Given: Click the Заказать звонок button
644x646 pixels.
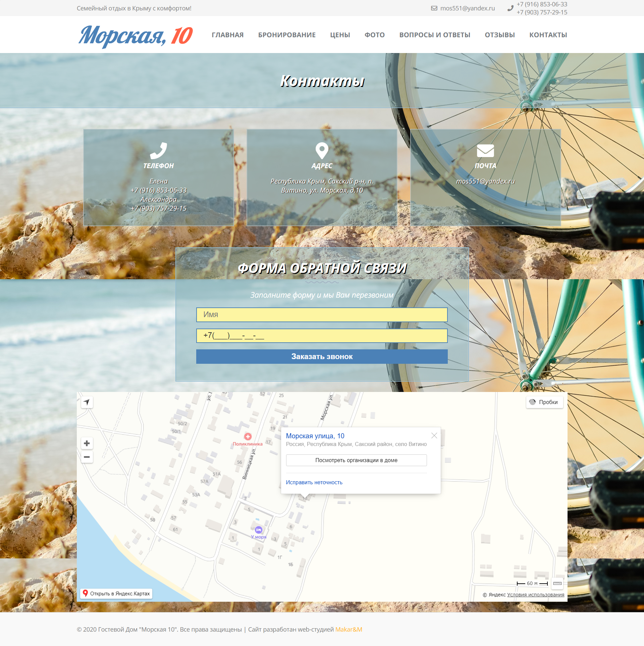Looking at the screenshot, I should pos(322,356).
